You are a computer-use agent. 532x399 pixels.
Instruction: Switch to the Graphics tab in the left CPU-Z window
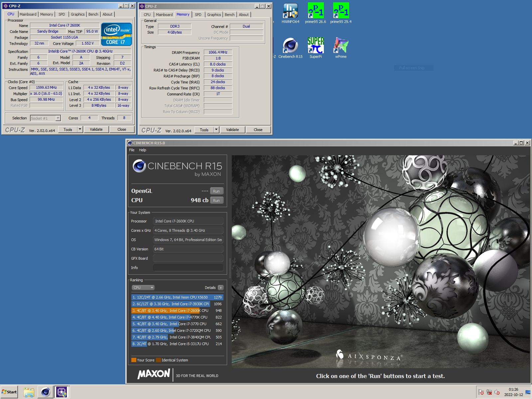[78, 14]
